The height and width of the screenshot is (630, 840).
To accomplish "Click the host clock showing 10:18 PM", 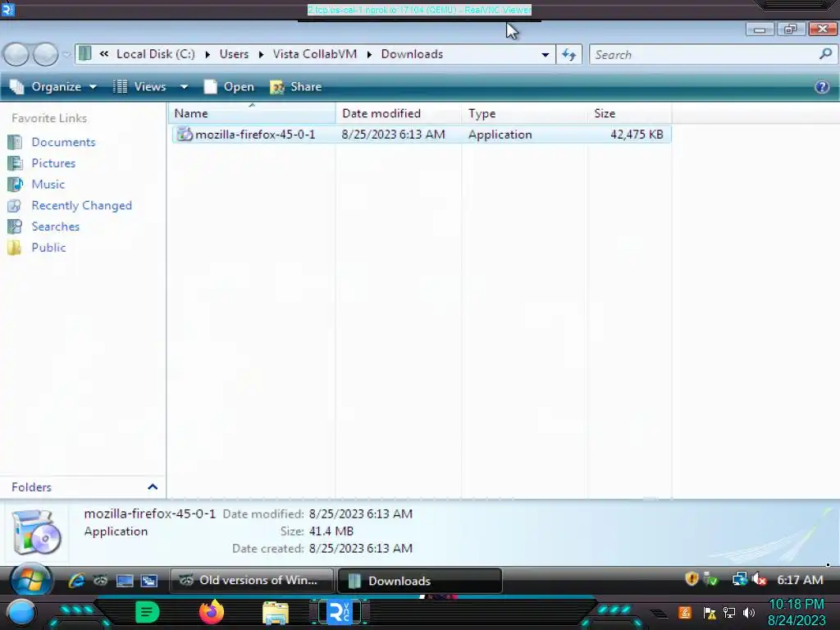I will point(797,612).
